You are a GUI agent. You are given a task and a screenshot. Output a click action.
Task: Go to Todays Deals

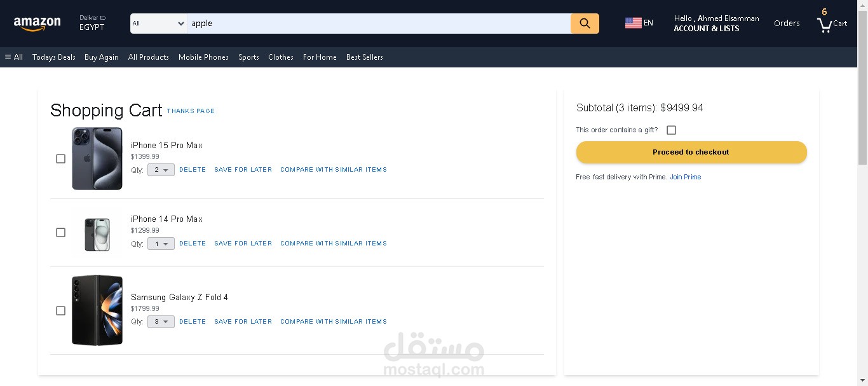point(54,57)
